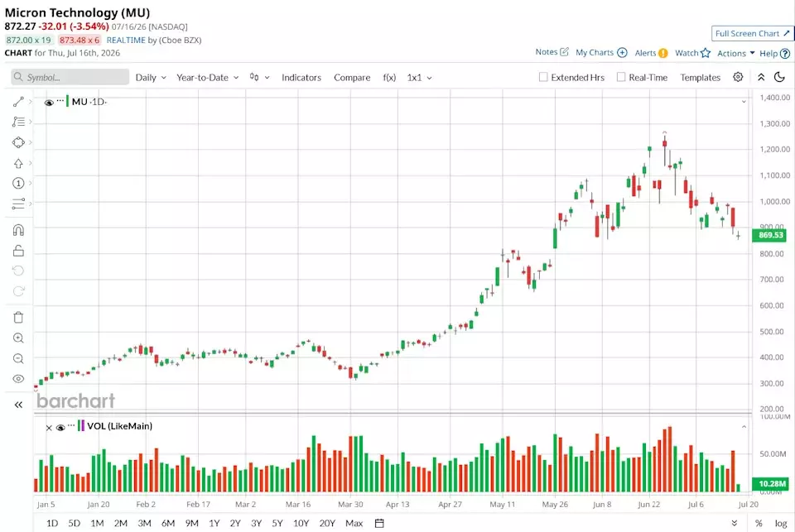Open the candlestick chart type dropdown

tap(259, 78)
